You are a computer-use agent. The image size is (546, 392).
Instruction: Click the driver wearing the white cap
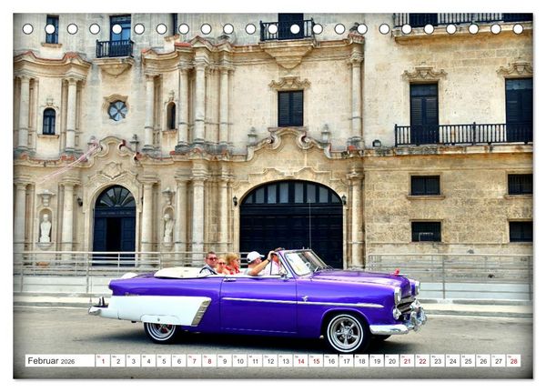click(x=256, y=263)
